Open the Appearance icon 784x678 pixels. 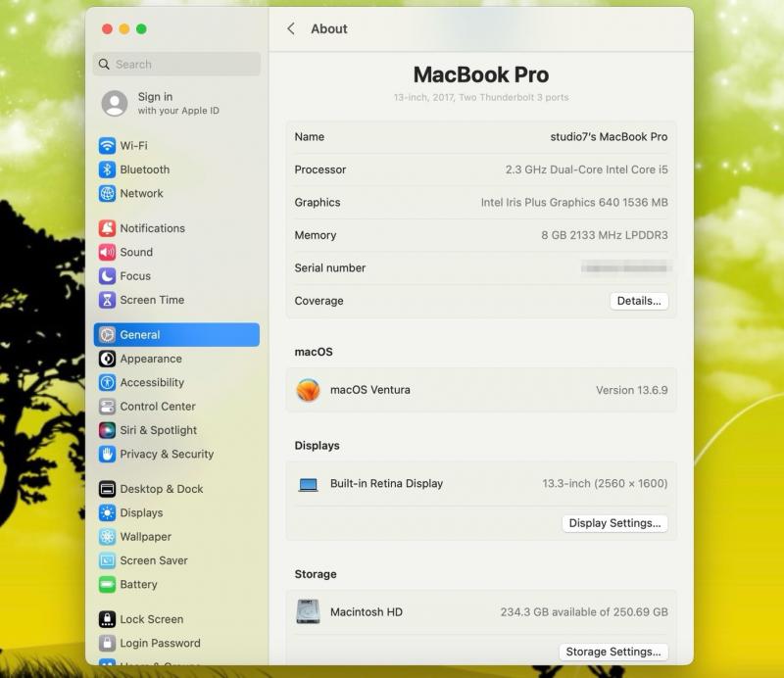point(107,359)
